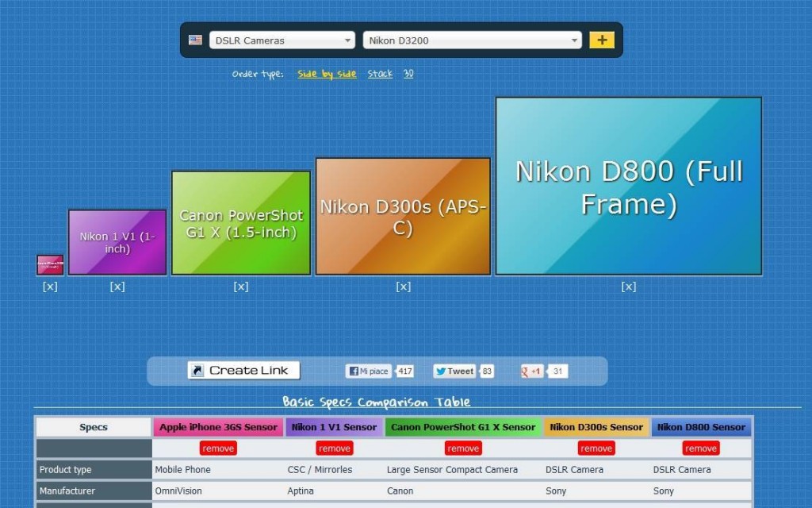
Task: Select Side by side order type
Action: pyautogui.click(x=327, y=74)
